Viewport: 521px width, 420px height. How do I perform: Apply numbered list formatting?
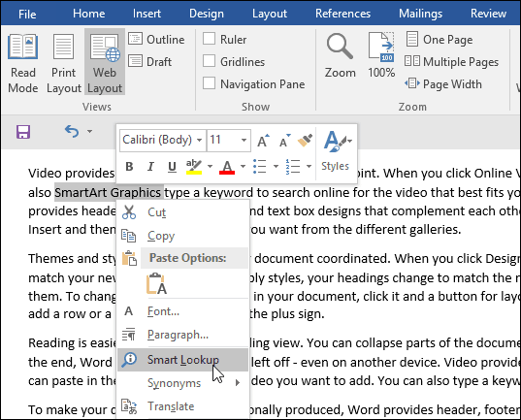pyautogui.click(x=293, y=166)
